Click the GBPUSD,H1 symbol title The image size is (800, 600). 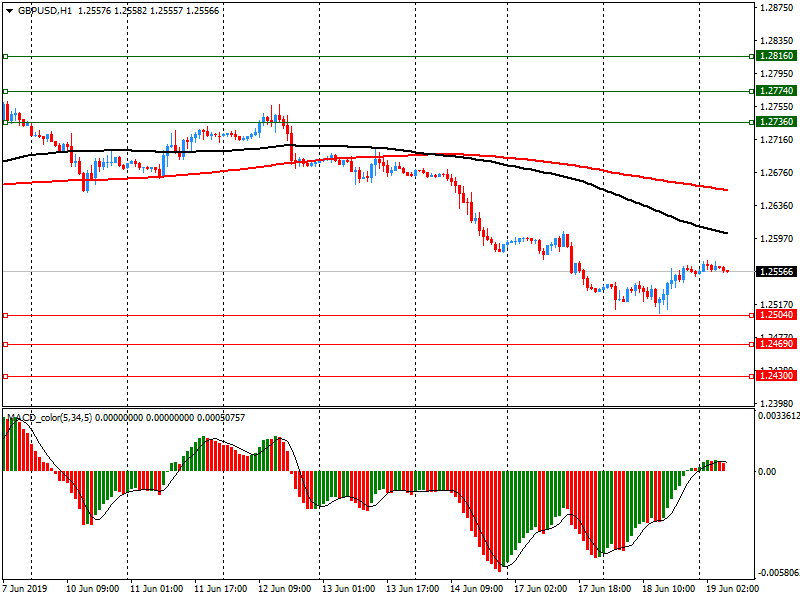45,11
